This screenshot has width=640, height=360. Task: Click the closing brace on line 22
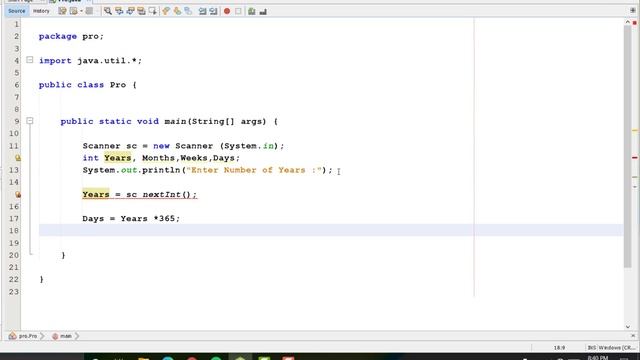(x=42, y=279)
